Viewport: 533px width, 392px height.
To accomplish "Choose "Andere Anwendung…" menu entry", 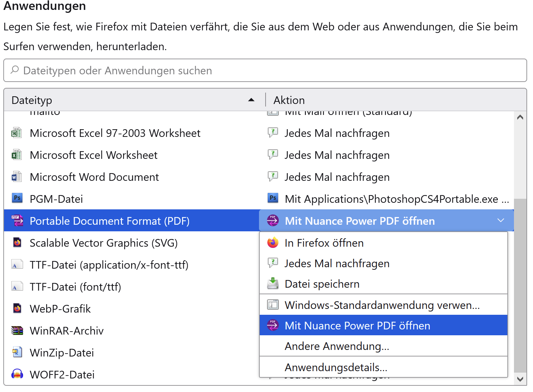I will click(337, 346).
